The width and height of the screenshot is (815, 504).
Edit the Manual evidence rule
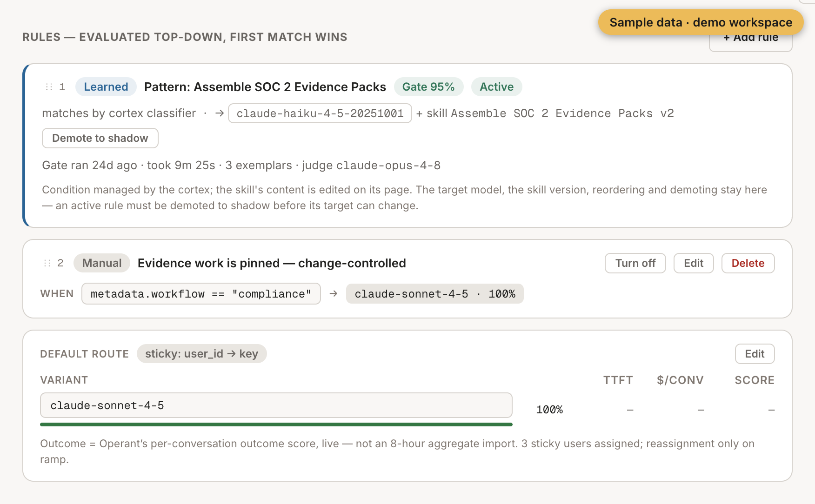[694, 263]
